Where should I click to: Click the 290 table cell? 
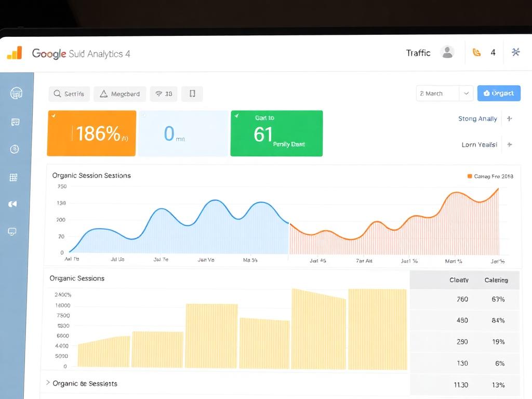pyautogui.click(x=462, y=342)
